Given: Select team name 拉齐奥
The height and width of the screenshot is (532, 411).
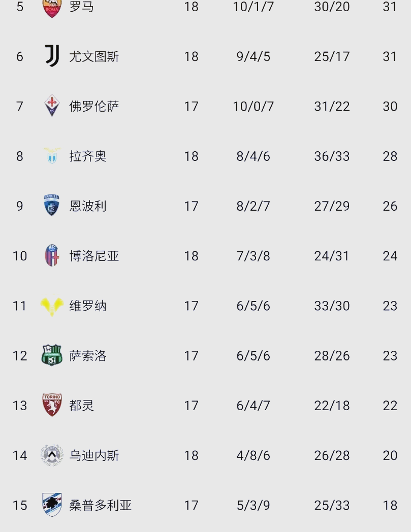Looking at the screenshot, I should 88,156.
